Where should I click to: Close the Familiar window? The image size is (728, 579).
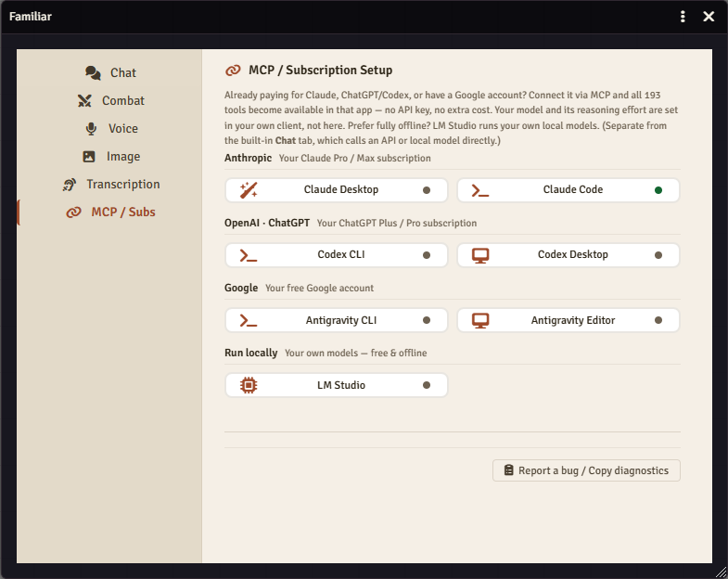tap(709, 17)
